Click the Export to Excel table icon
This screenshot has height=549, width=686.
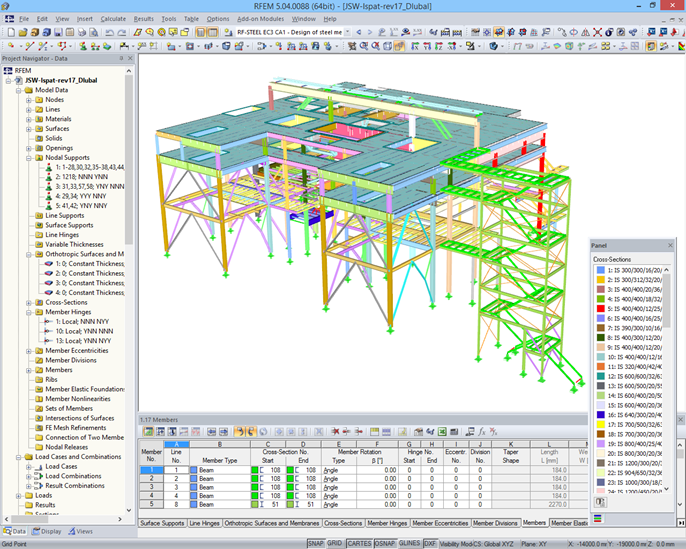tap(442, 432)
